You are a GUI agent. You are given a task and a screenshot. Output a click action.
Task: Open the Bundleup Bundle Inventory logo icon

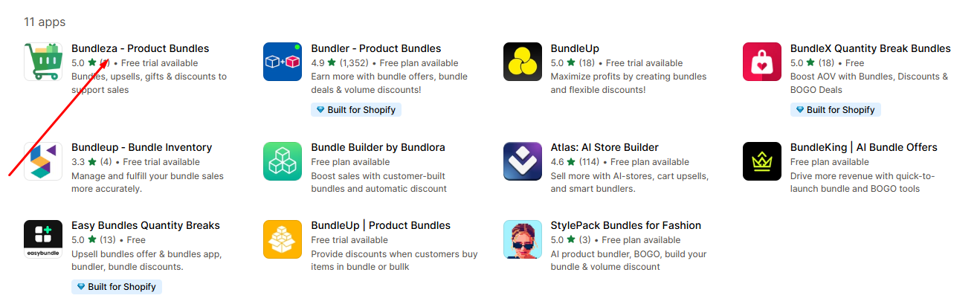[43, 161]
